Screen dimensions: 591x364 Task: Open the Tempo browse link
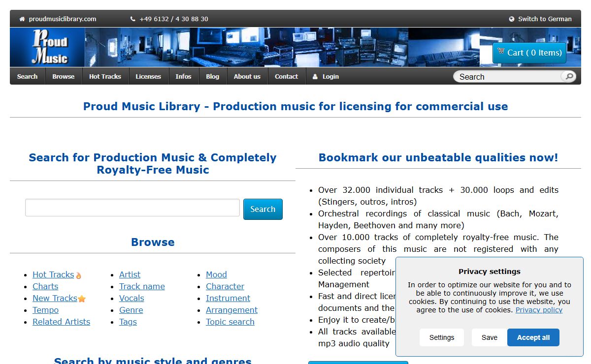pos(45,310)
